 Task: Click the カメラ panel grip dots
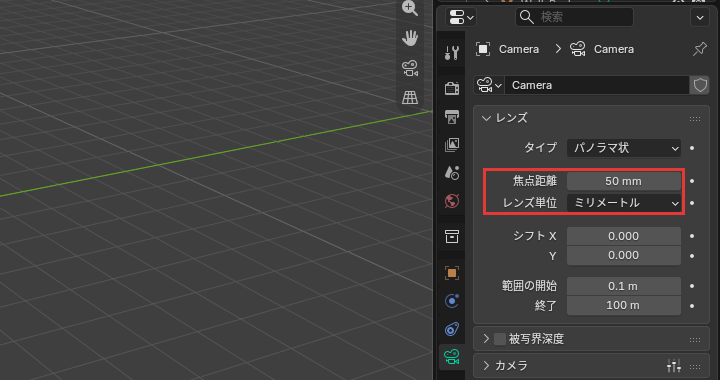(x=695, y=367)
